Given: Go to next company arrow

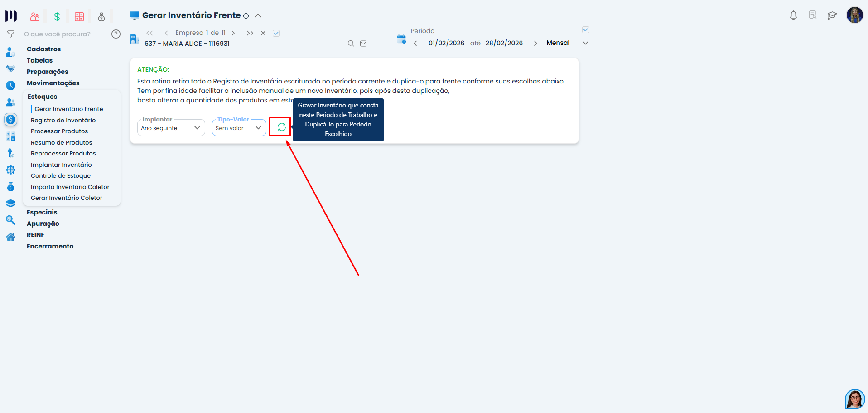Looking at the screenshot, I should [x=233, y=33].
